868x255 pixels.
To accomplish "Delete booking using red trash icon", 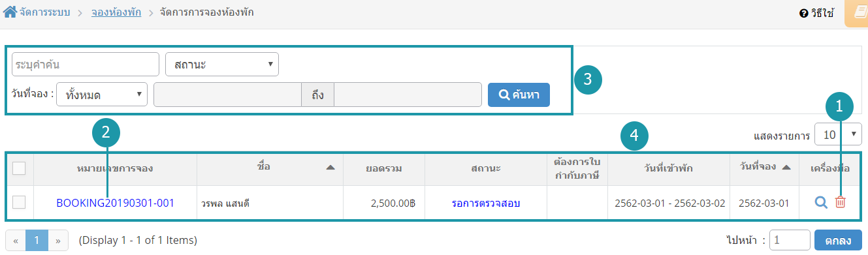I will pos(841,203).
